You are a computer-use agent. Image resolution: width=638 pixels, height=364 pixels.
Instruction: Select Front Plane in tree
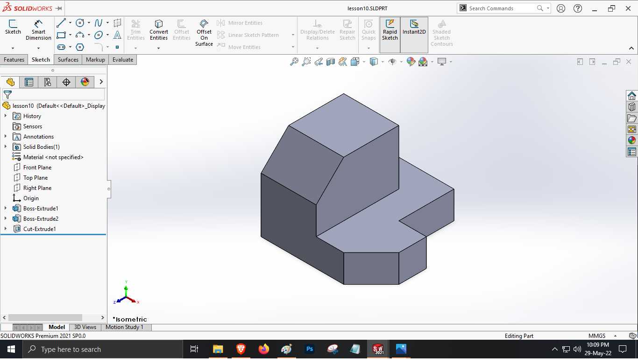37,167
